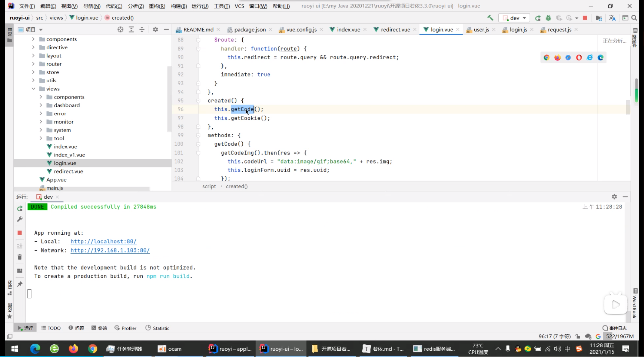The width and height of the screenshot is (644, 357).
Task: Collapse all in Project panel
Action: coord(142,30)
